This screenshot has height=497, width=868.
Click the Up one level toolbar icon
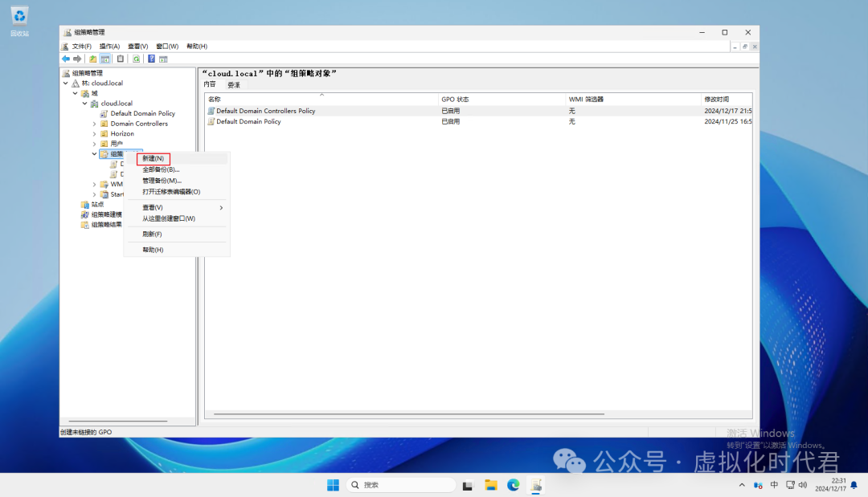[x=93, y=59]
